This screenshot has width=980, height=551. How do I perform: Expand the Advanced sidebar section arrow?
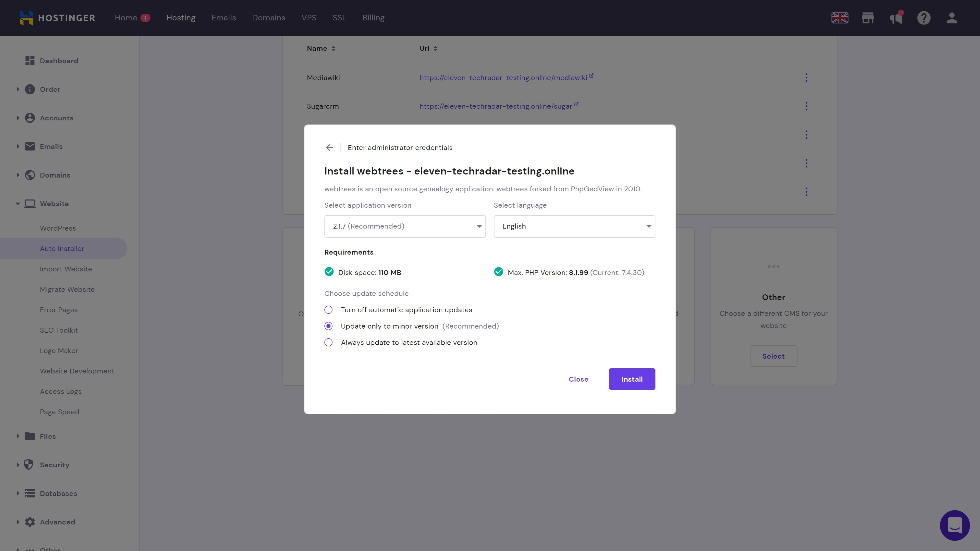pos(18,522)
